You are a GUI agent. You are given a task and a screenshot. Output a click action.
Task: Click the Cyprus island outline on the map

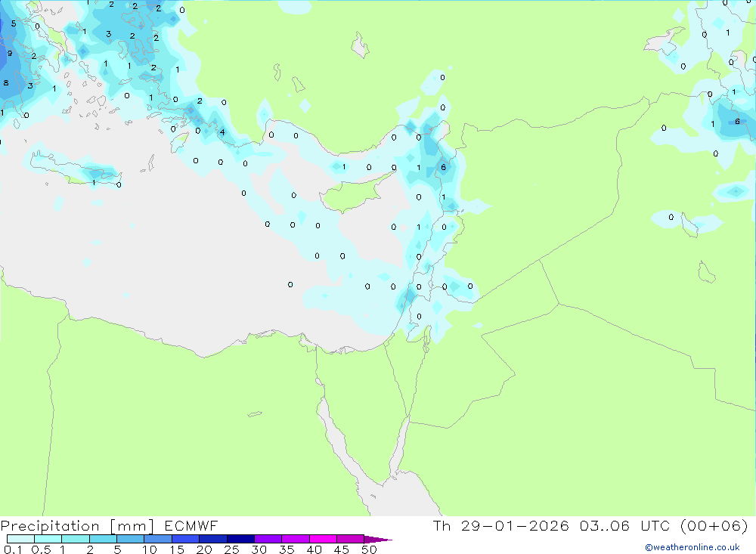pos(359,192)
